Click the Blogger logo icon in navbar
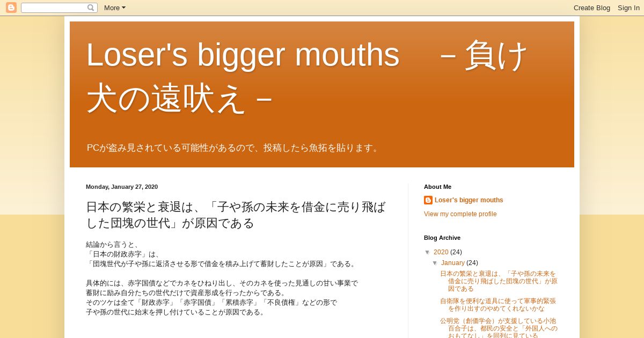 pyautogui.click(x=11, y=8)
